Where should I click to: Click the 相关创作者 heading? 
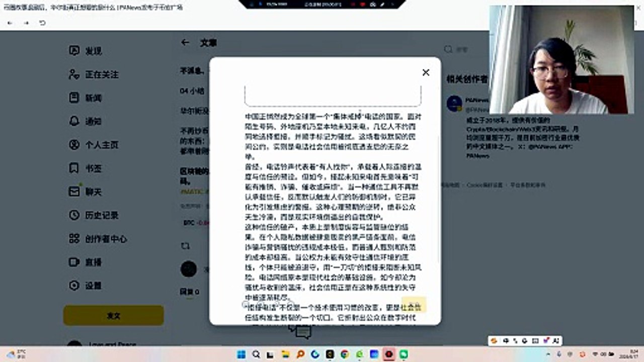click(x=467, y=79)
